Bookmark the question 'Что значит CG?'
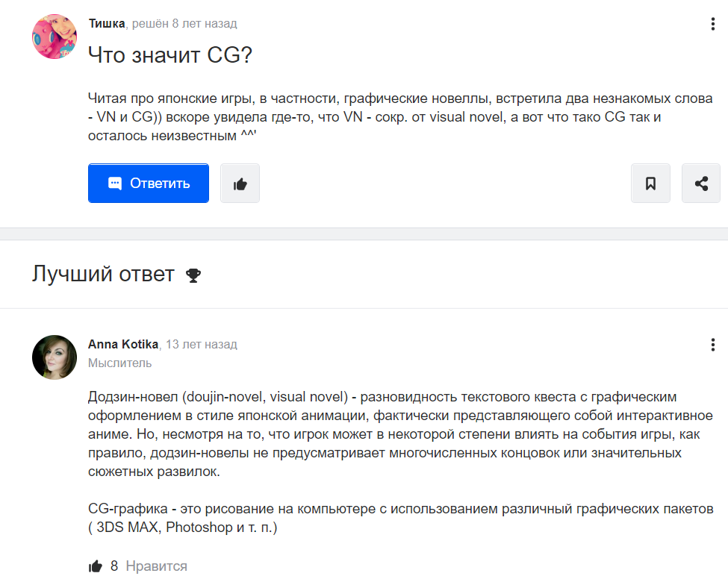This screenshot has height=582, width=728. pos(650,184)
